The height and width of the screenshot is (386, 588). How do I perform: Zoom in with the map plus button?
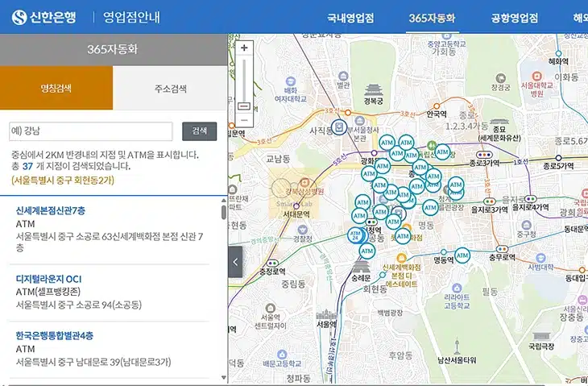[x=244, y=48]
